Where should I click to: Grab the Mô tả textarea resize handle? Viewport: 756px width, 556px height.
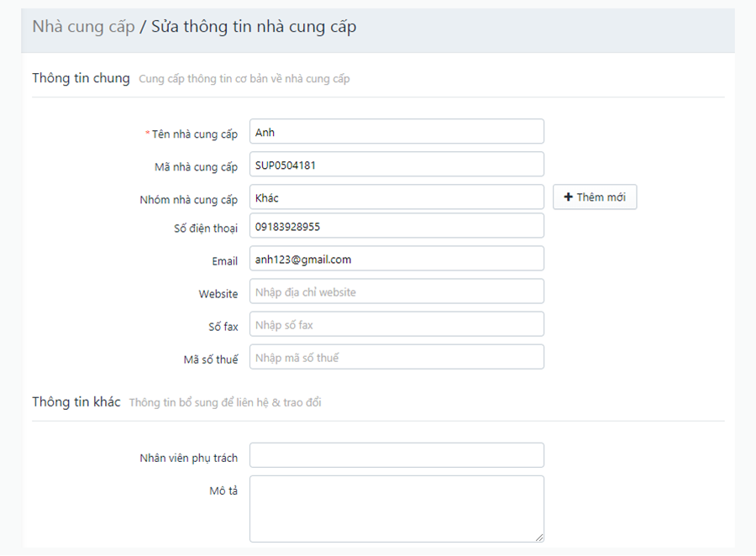pos(539,538)
